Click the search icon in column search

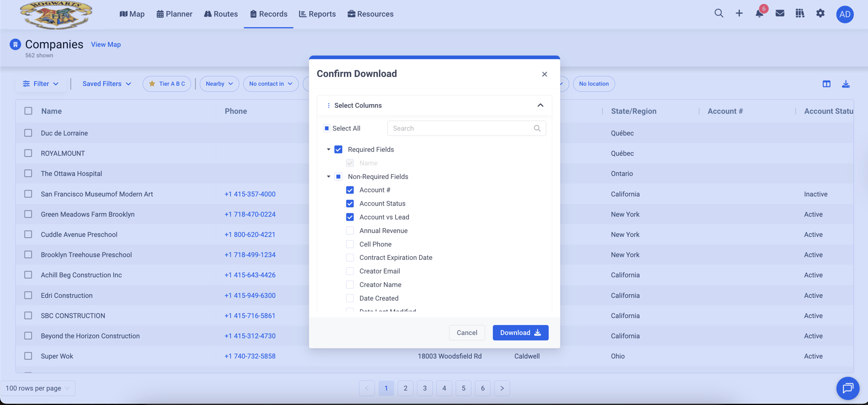[537, 128]
